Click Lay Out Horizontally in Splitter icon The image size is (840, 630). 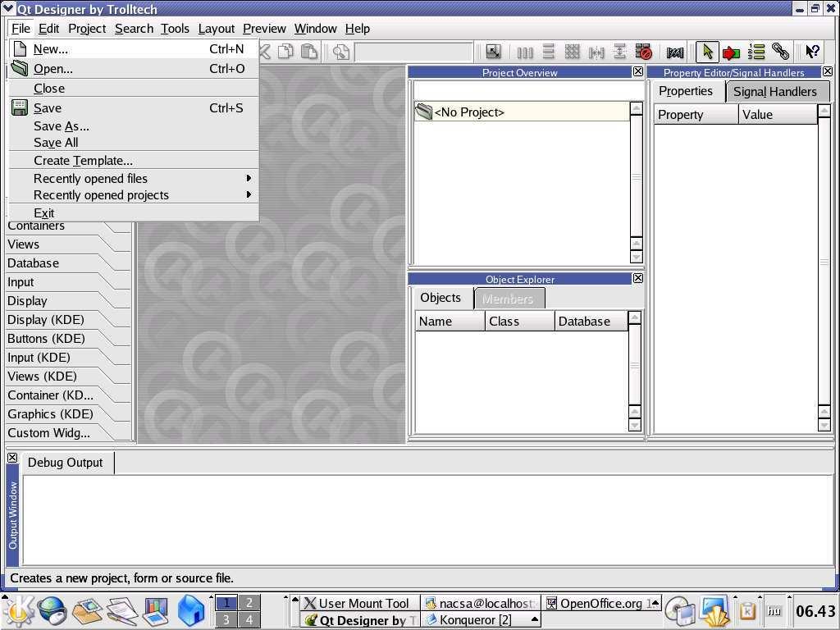pyautogui.click(x=596, y=52)
